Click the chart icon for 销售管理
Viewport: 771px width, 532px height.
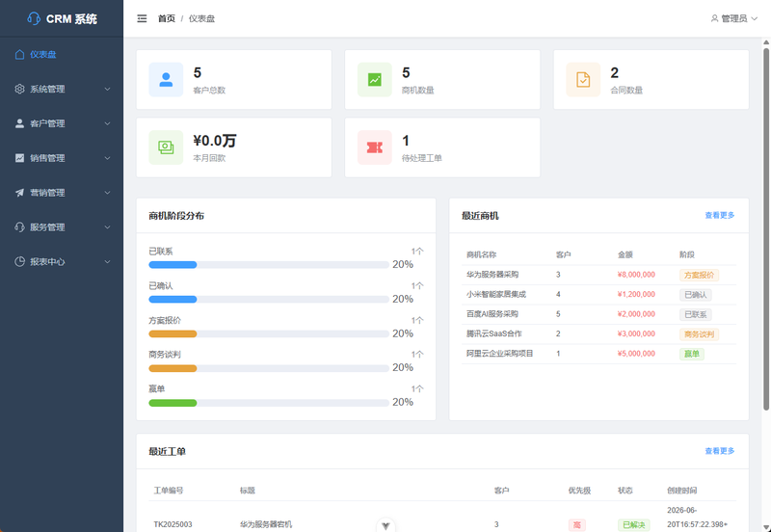pyautogui.click(x=19, y=158)
